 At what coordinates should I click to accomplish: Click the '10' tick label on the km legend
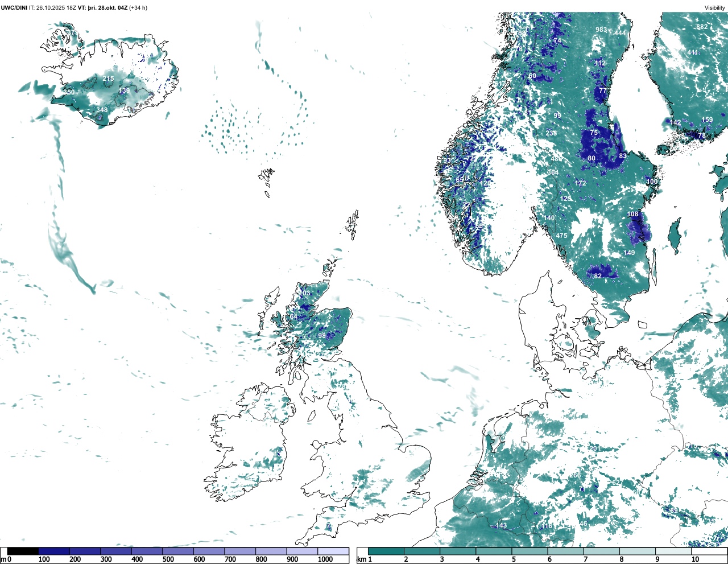pyautogui.click(x=695, y=559)
